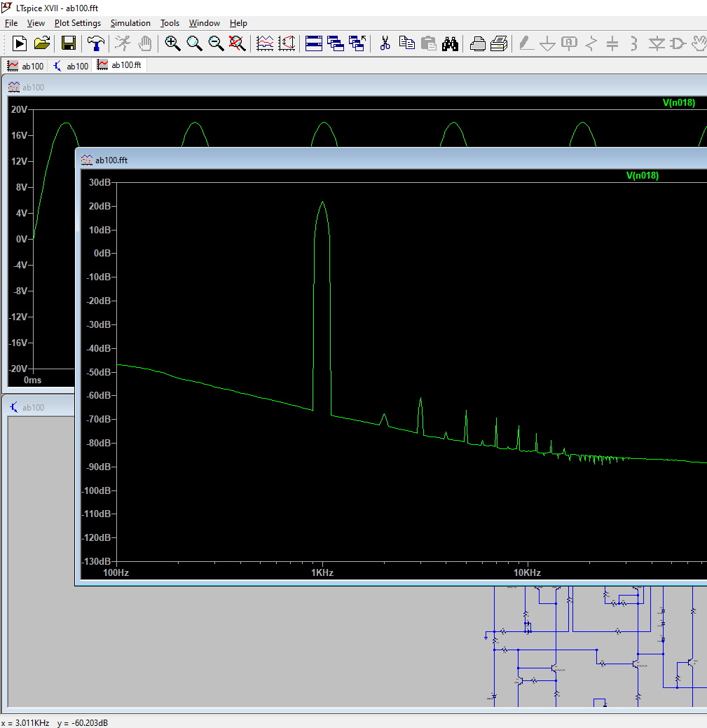
Task: Click the Place ground symbol icon
Action: (x=548, y=43)
